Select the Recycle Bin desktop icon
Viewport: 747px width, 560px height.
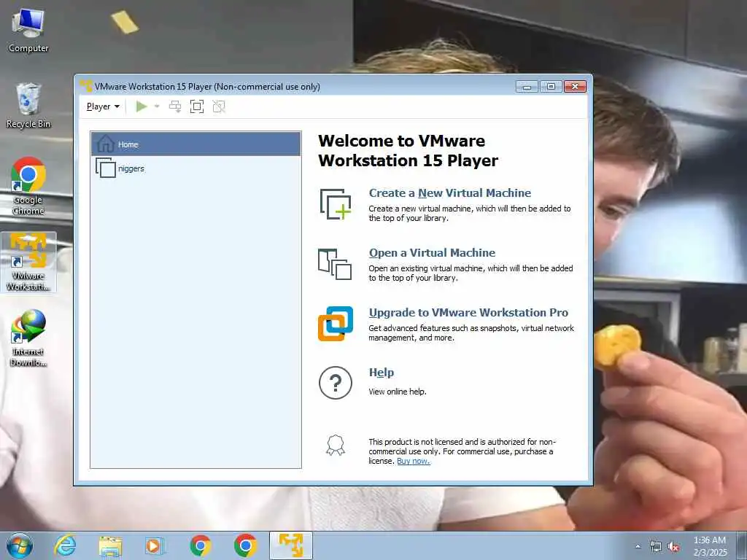[28, 106]
